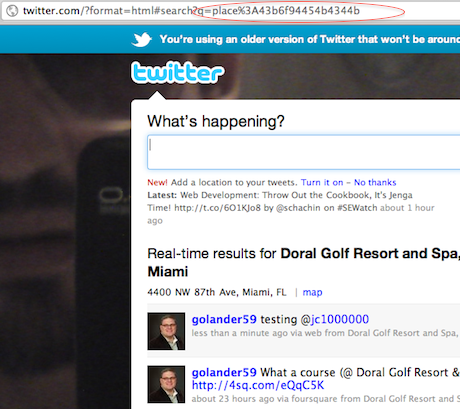This screenshot has width=460, height=409.
Task: Open the http://4sq.com/eQqC5K link
Action: [258, 385]
